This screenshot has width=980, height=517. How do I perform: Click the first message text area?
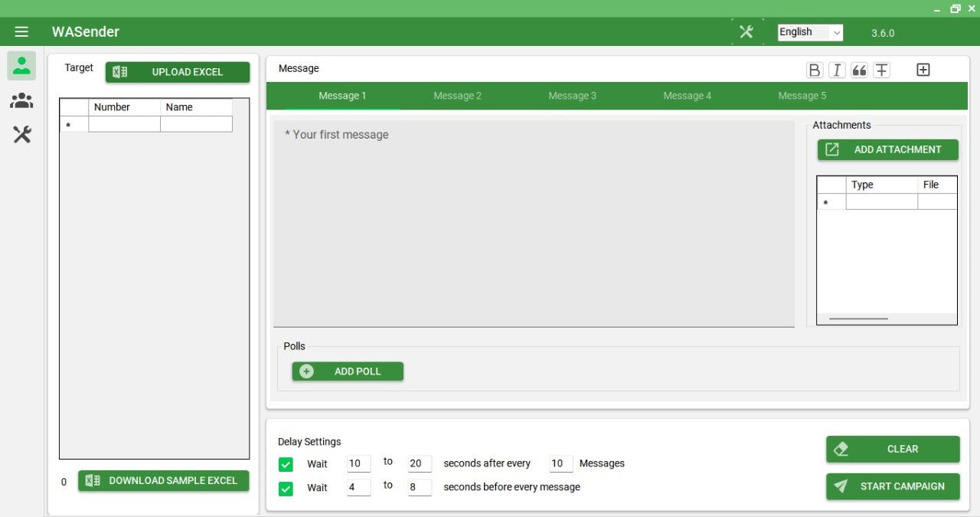click(534, 224)
